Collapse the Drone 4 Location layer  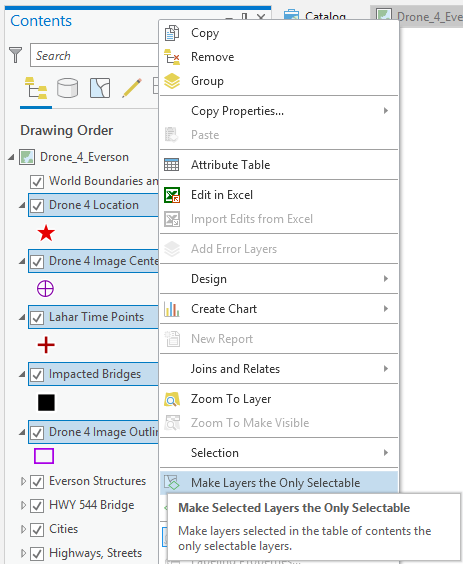(x=22, y=205)
